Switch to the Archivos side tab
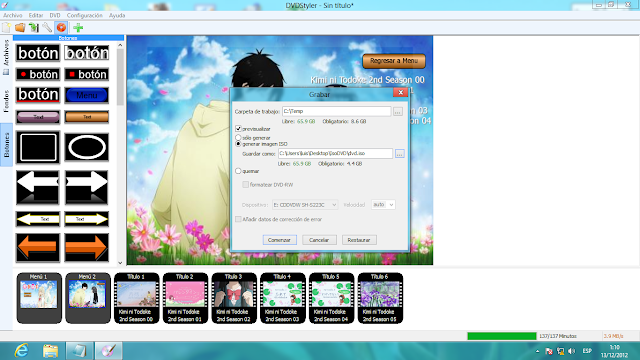 pos(6,57)
